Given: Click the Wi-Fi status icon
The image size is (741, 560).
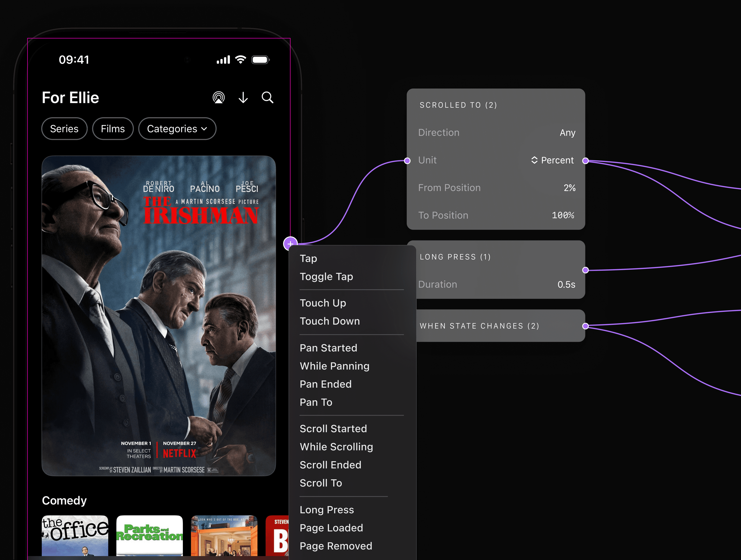Looking at the screenshot, I should [241, 60].
